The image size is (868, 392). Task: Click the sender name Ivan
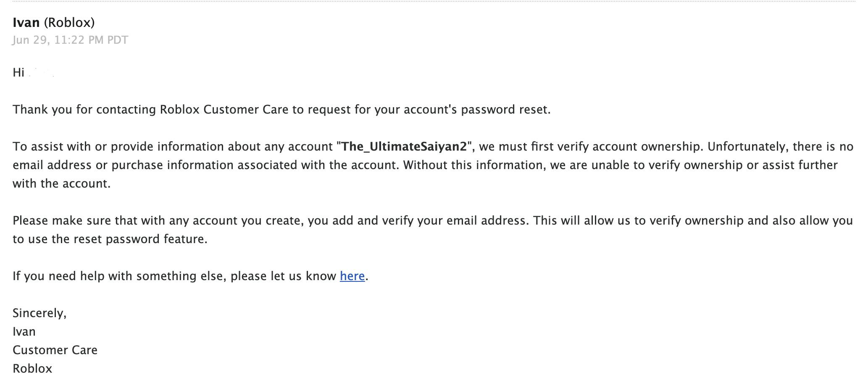tap(26, 22)
